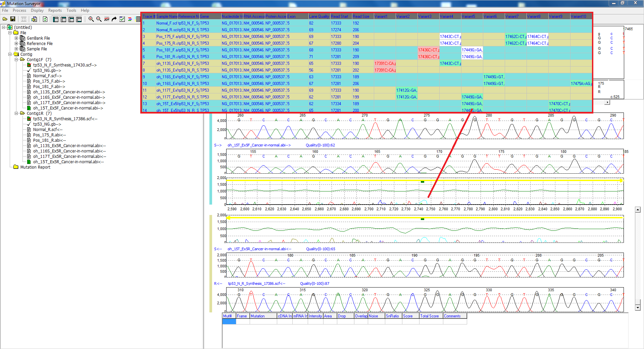The width and height of the screenshot is (644, 349).
Task: Open the File menu
Action: (x=5, y=10)
